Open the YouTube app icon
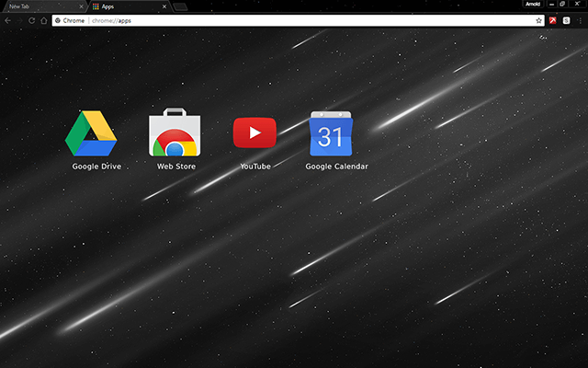The width and height of the screenshot is (588, 368). click(x=254, y=132)
